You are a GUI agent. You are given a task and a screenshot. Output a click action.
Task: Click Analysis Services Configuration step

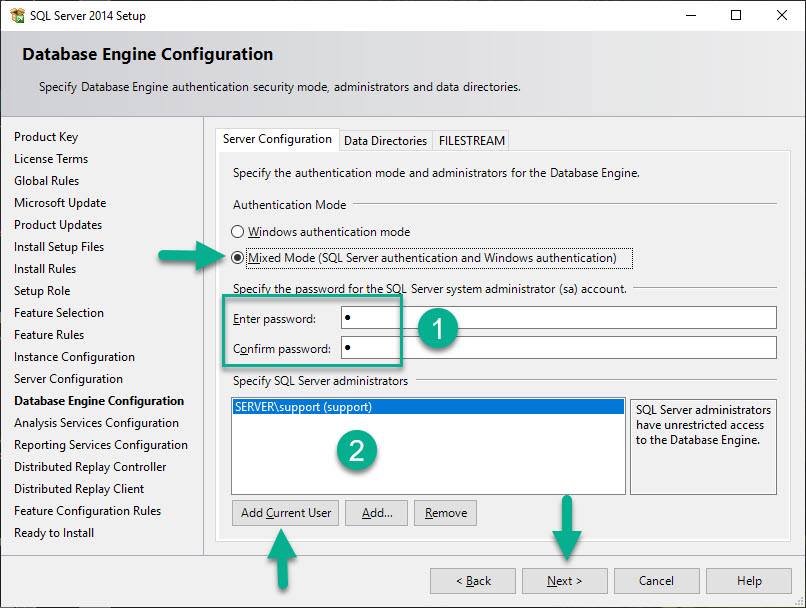97,423
